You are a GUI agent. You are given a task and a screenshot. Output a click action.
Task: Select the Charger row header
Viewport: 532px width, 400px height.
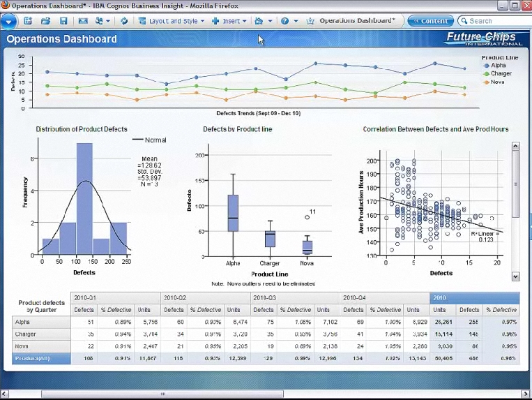coord(41,334)
